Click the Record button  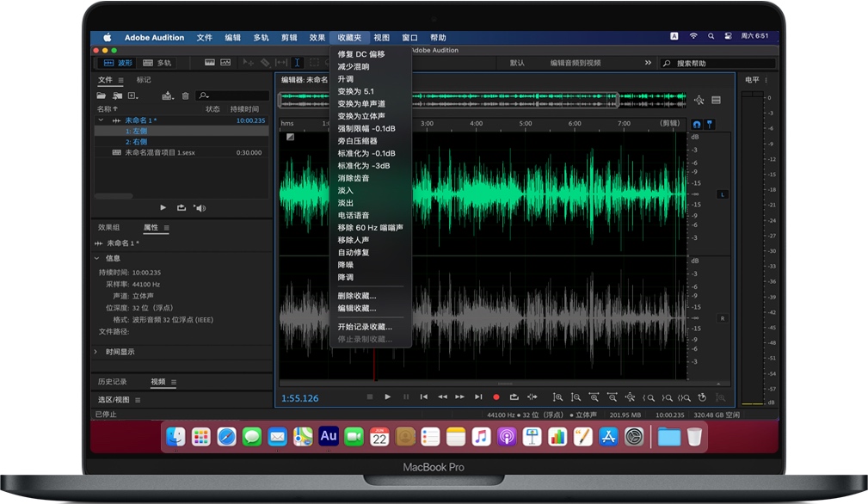pos(495,396)
